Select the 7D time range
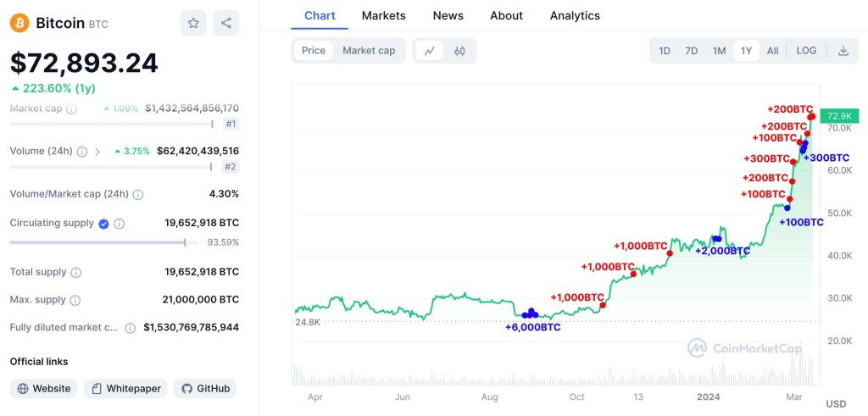The image size is (868, 416). click(691, 51)
